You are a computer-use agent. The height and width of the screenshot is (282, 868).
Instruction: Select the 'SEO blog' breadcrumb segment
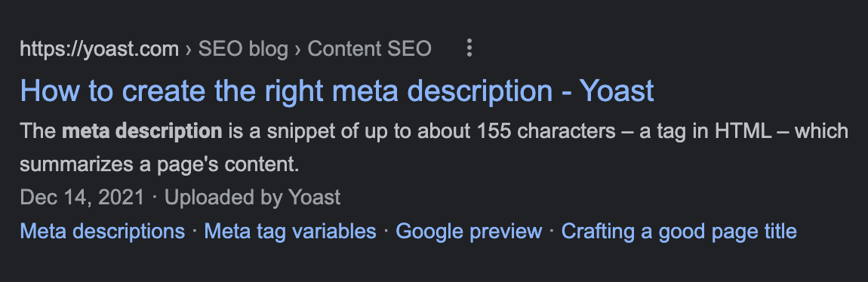[243, 49]
